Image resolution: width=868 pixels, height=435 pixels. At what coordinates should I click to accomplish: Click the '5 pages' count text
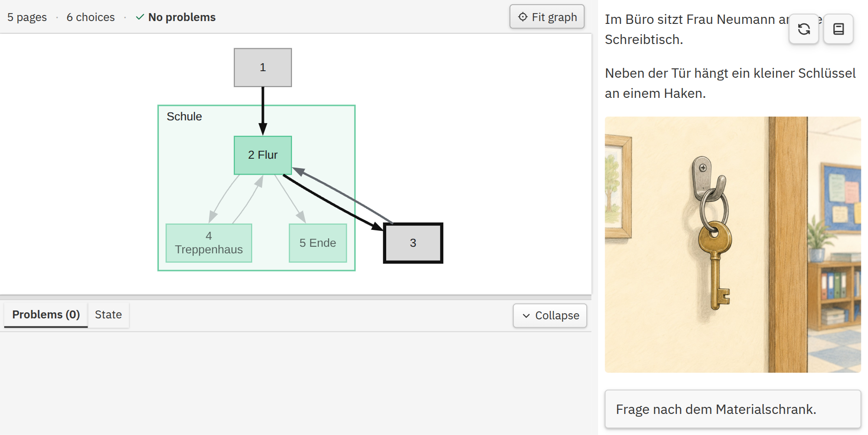coord(27,17)
